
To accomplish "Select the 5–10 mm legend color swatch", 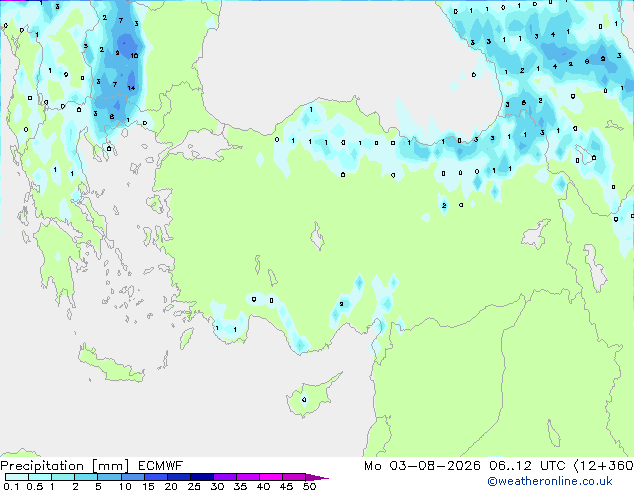I will coord(109,477).
